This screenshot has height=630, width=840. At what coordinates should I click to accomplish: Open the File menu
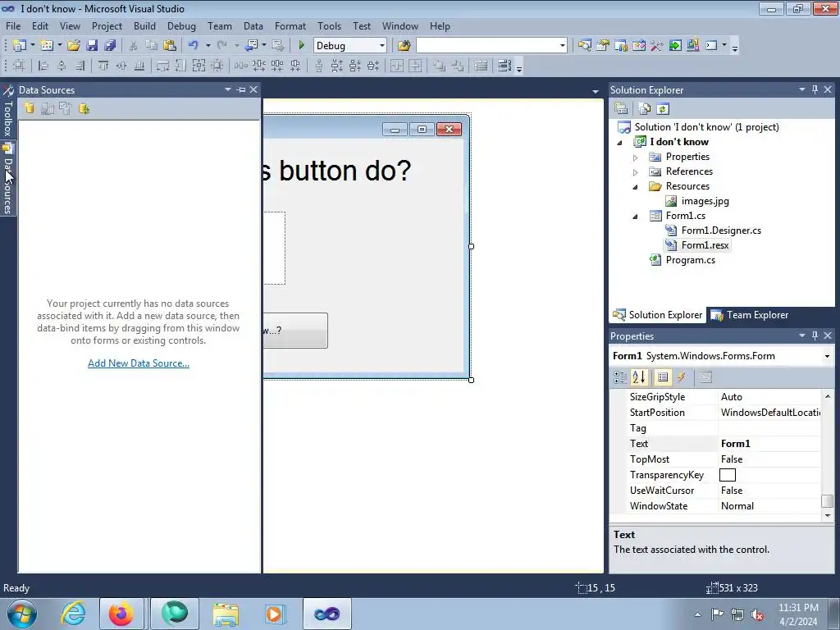[13, 25]
